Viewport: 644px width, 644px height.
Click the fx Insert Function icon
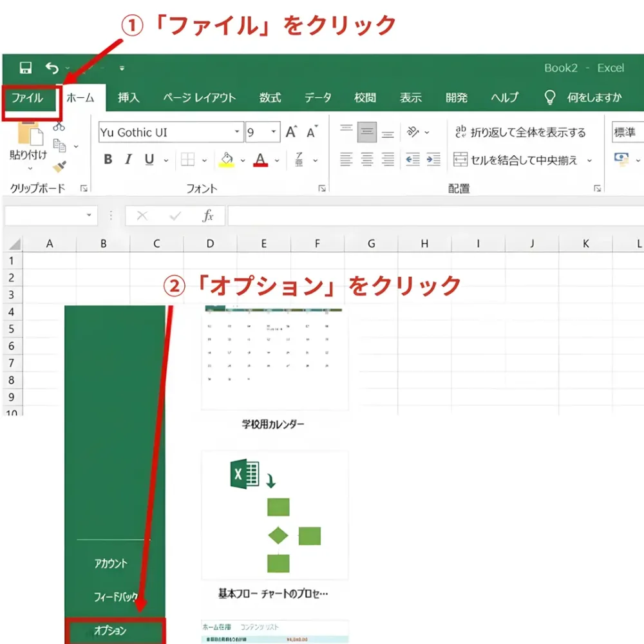click(208, 215)
